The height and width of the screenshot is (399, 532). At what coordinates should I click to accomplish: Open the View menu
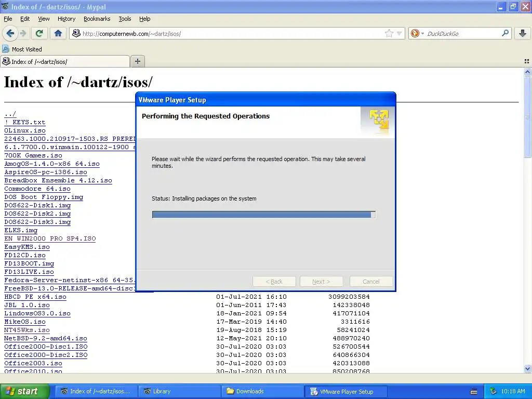click(x=44, y=19)
